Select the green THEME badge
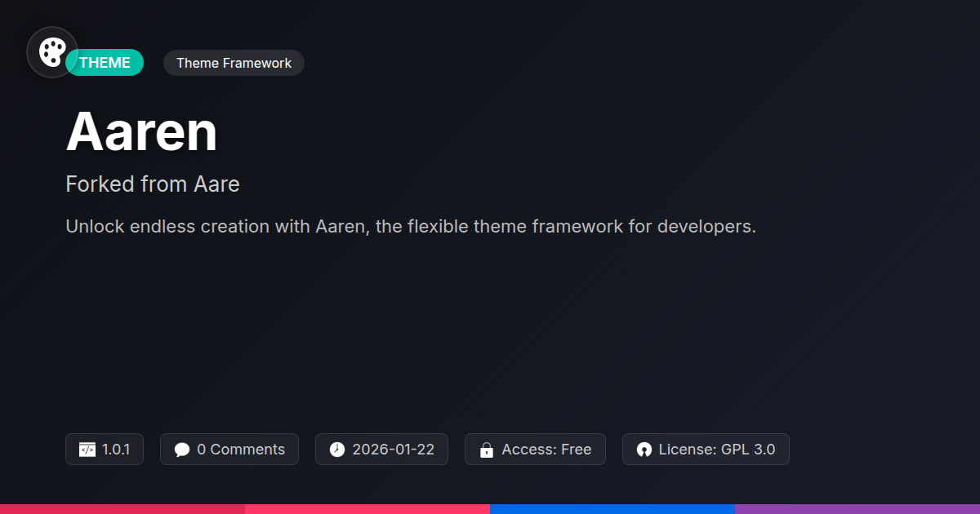 point(105,63)
